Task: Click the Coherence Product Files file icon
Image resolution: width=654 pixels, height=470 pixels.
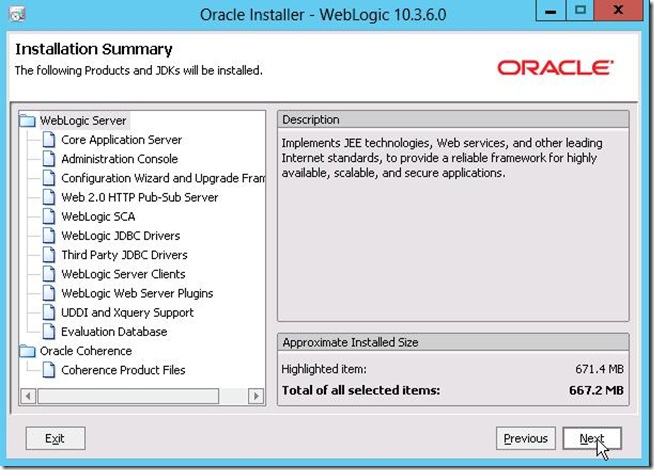Action: [x=49, y=370]
